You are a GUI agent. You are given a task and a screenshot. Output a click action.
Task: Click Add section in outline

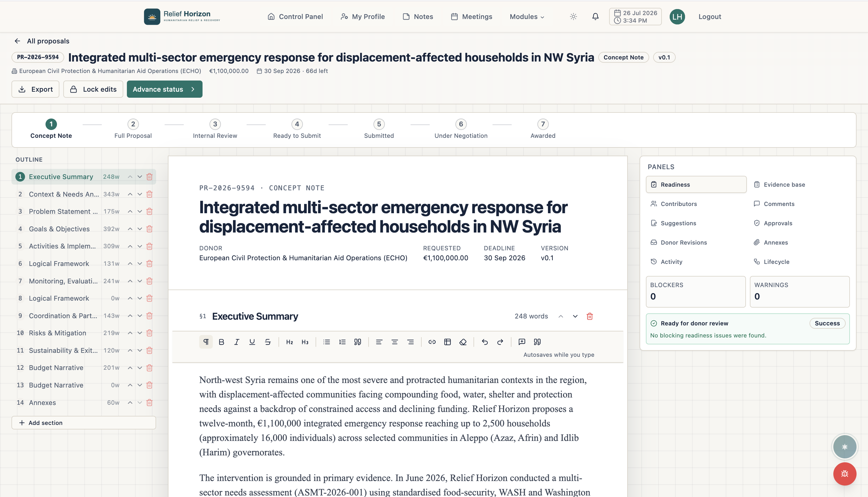[83, 423]
